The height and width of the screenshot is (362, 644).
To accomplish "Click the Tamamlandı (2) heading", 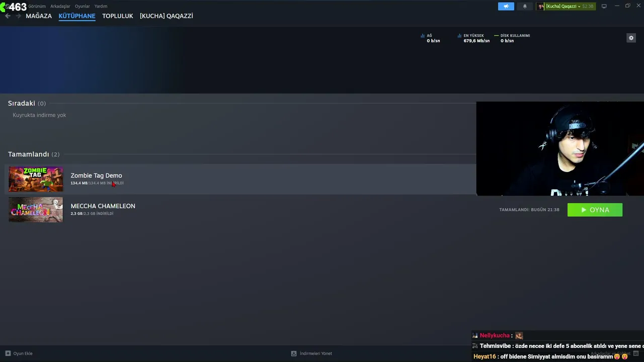I will tap(34, 154).
